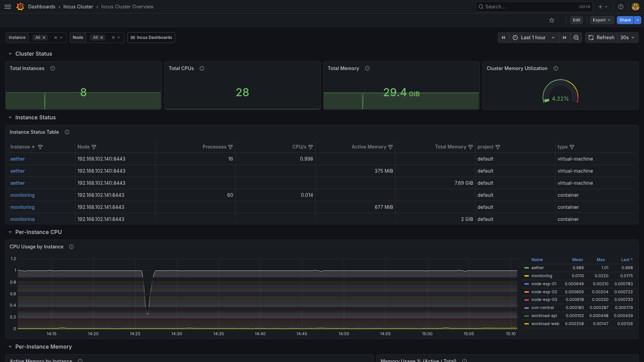Viewport: 644px width, 362px height.
Task: Focus the Search input field
Action: point(534,7)
